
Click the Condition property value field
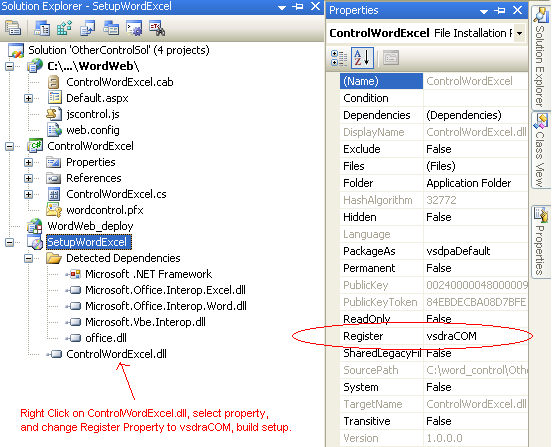tap(475, 98)
